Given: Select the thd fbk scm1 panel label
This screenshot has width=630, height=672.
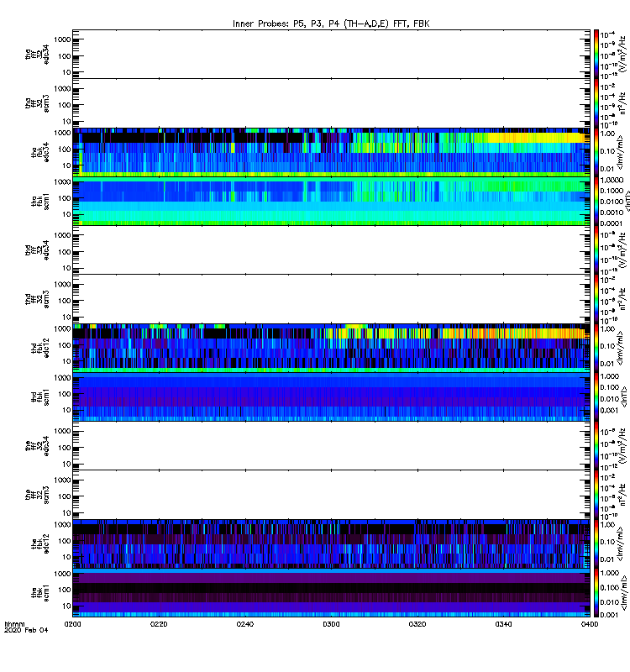Looking at the screenshot, I should 40,396.
